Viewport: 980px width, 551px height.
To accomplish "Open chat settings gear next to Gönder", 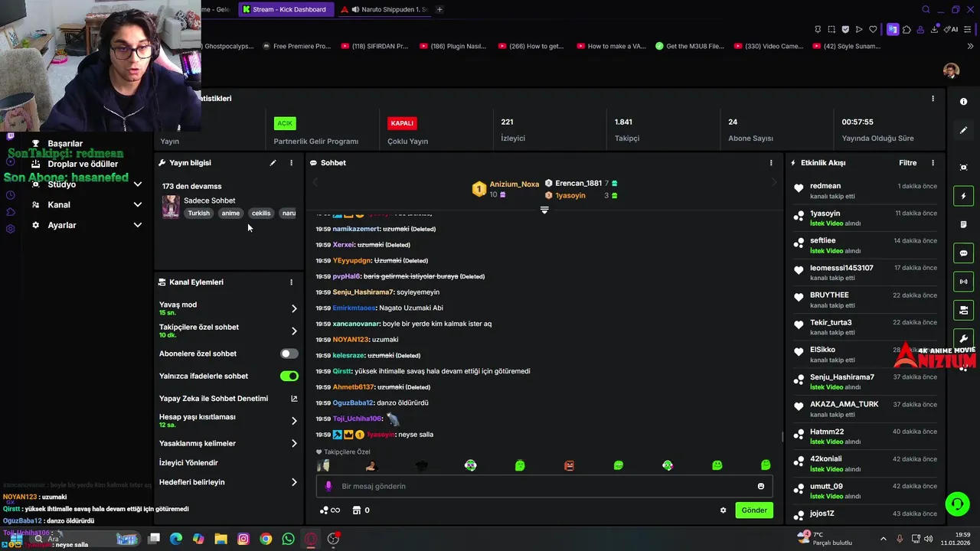I will pyautogui.click(x=723, y=510).
